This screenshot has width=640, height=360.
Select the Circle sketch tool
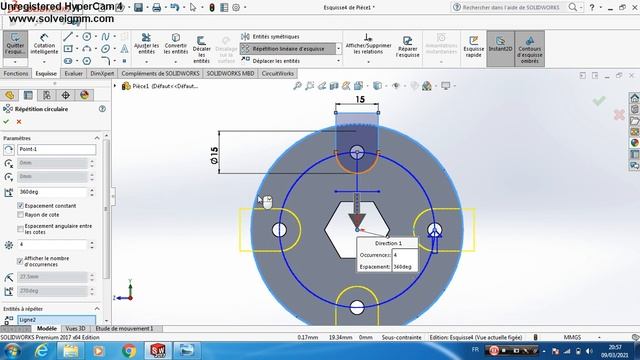[87, 37]
